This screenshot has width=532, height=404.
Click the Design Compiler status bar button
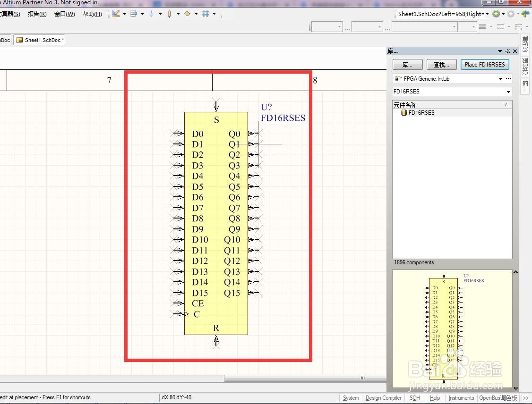click(383, 397)
